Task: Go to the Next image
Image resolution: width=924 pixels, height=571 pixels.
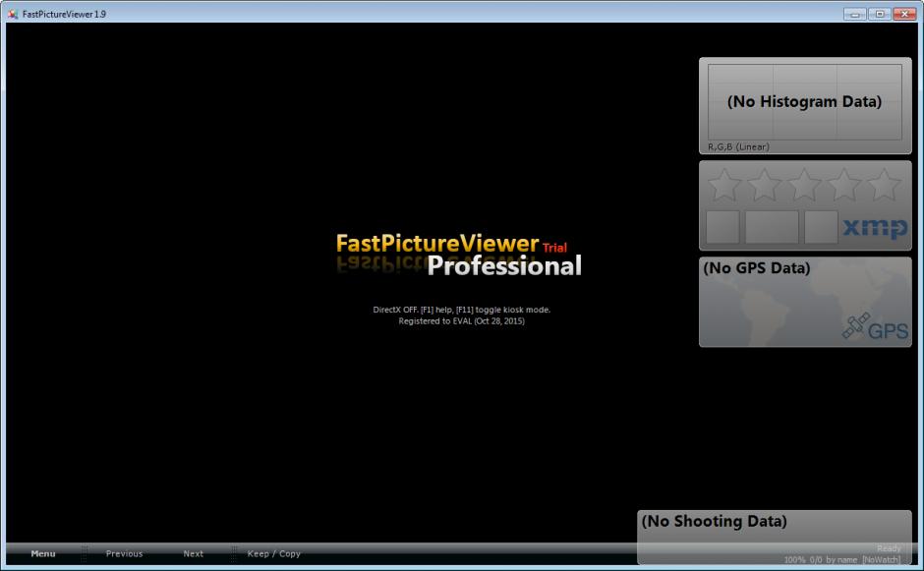Action: pos(194,553)
